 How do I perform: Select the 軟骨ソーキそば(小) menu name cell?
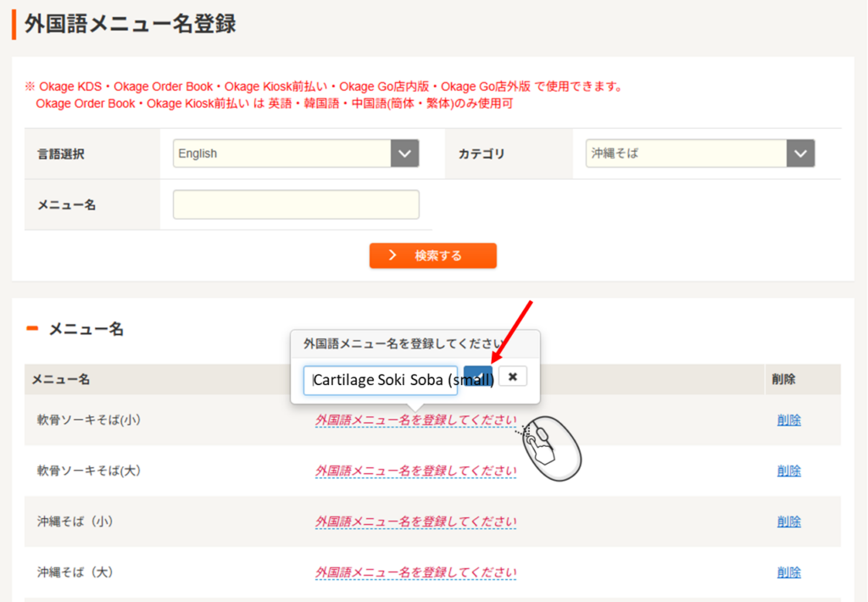click(89, 420)
